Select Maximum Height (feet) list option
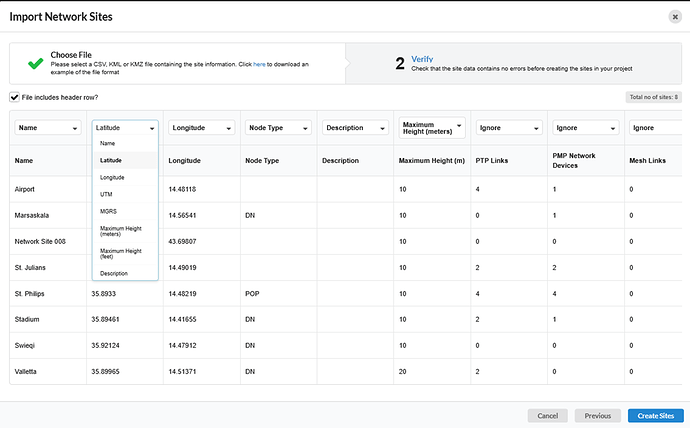This screenshot has height=428, width=690. coord(120,253)
